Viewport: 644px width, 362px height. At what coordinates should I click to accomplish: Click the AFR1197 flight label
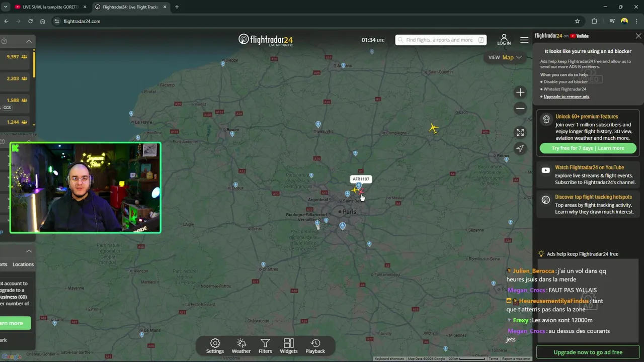click(x=361, y=179)
